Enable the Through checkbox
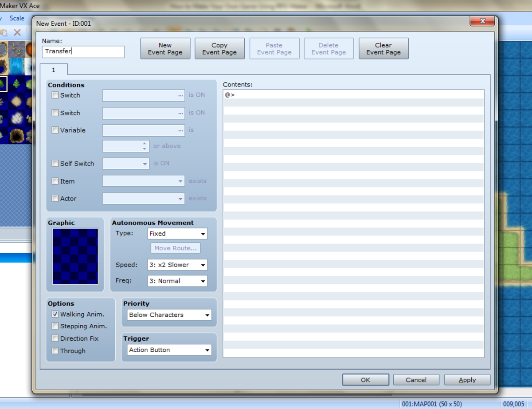The height and width of the screenshot is (409, 532). point(55,351)
